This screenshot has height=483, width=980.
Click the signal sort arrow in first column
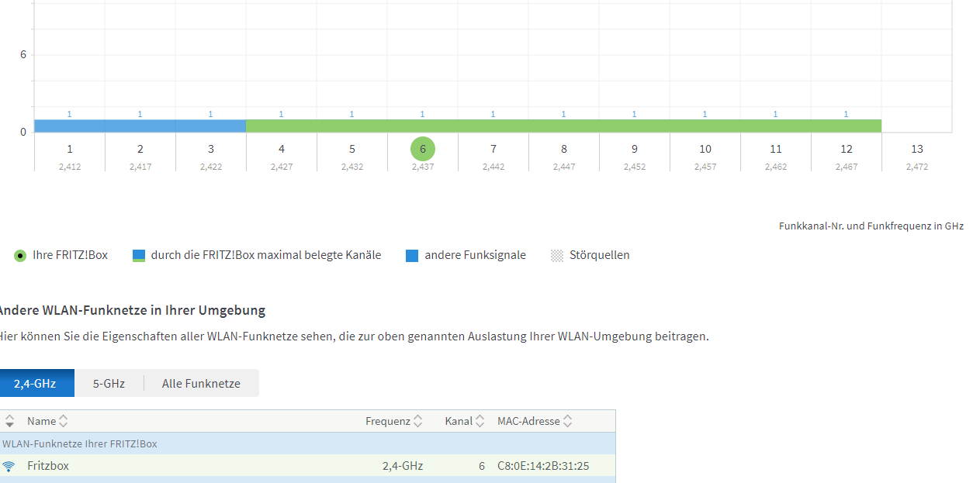click(x=9, y=421)
